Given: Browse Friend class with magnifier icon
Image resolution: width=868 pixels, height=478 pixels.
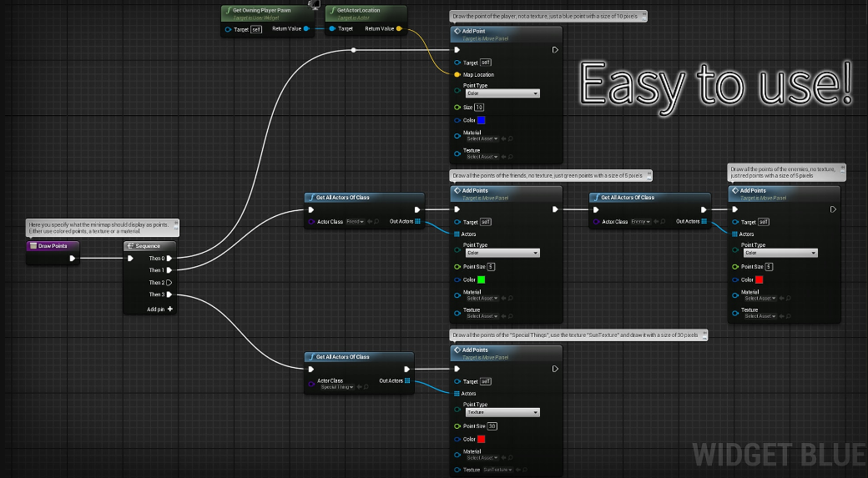Looking at the screenshot, I should (376, 222).
